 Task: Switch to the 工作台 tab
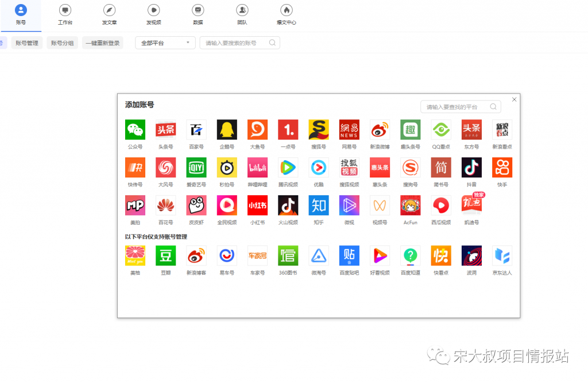pyautogui.click(x=65, y=15)
